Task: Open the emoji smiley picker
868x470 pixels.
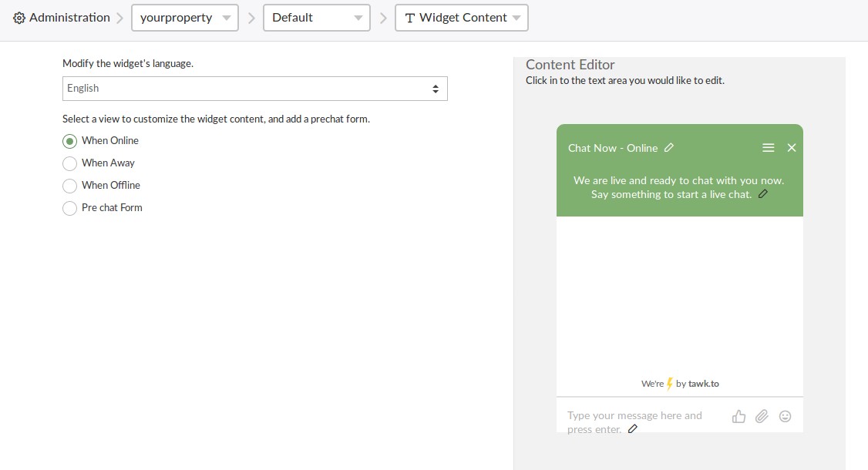Action: 785,416
